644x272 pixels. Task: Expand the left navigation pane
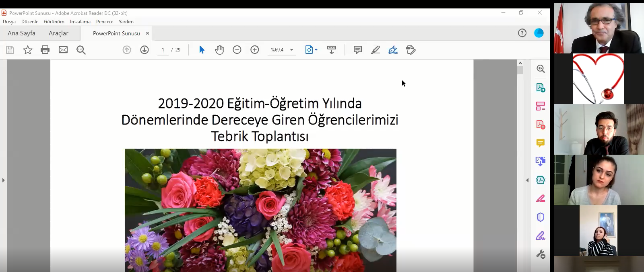pos(4,180)
